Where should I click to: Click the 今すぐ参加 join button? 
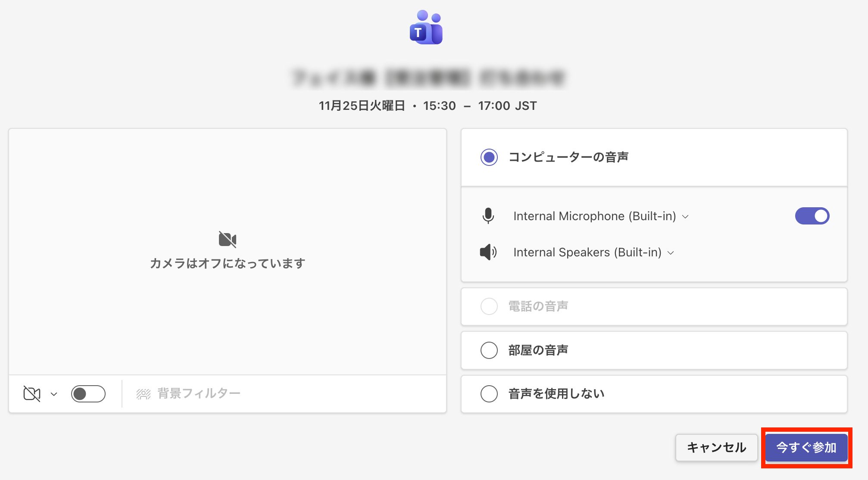point(806,447)
